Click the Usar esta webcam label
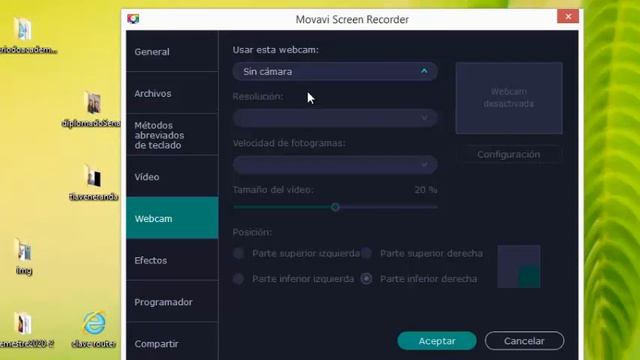This screenshot has height=360, width=640. [x=276, y=50]
